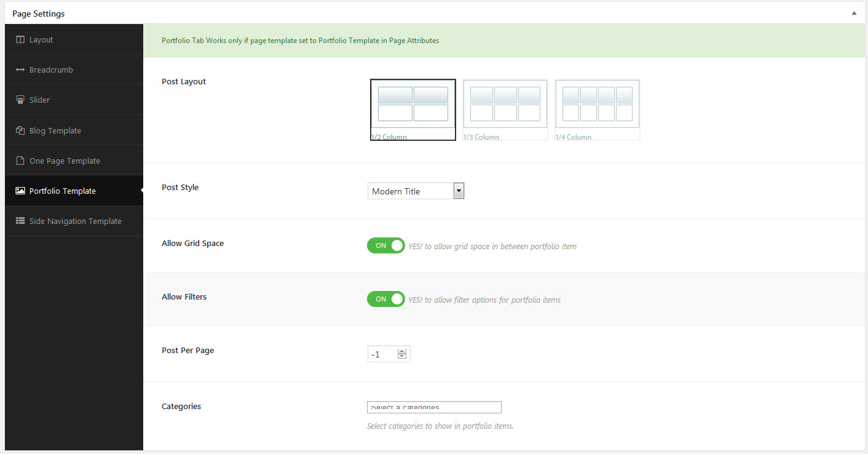This screenshot has height=454, width=868.
Task: Click the Side Navigation Template list icon
Action: click(x=20, y=221)
